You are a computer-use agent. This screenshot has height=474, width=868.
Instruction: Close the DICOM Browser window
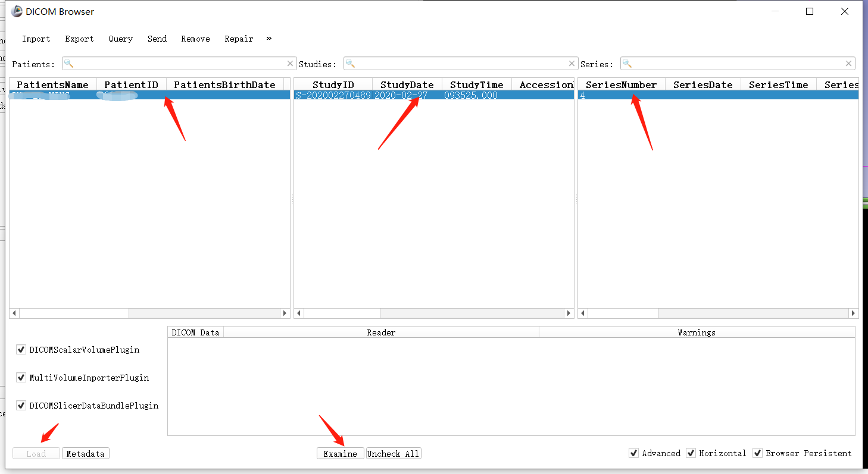845,11
